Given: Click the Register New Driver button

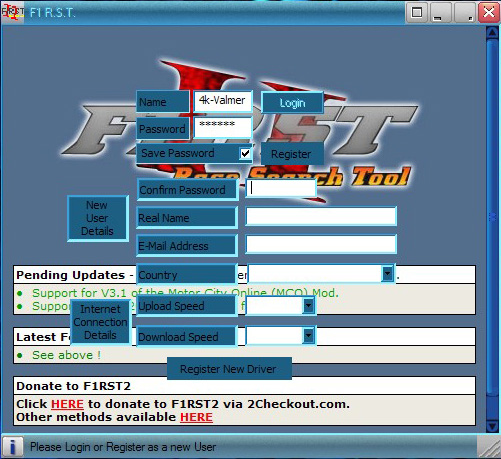Looking at the screenshot, I should pyautogui.click(x=229, y=369).
